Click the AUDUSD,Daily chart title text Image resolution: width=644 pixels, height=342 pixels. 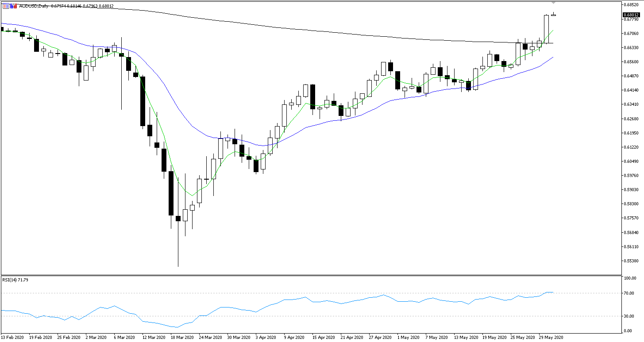coord(34,6)
